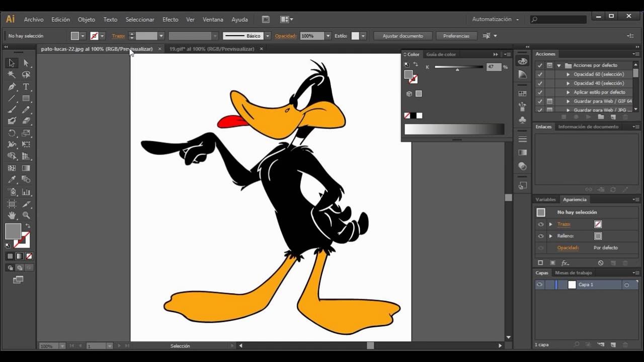Switch to Información de documento tab
The height and width of the screenshot is (362, 644).
tap(588, 127)
